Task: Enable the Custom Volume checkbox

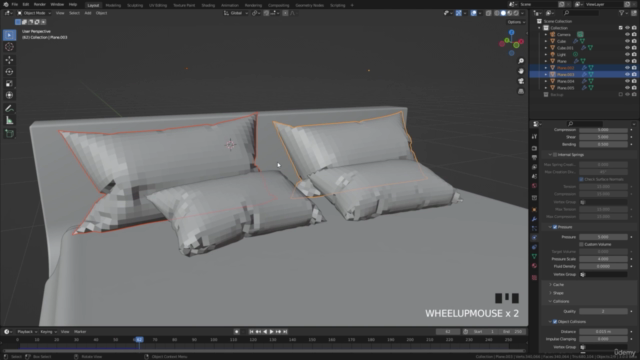Action: tap(581, 244)
